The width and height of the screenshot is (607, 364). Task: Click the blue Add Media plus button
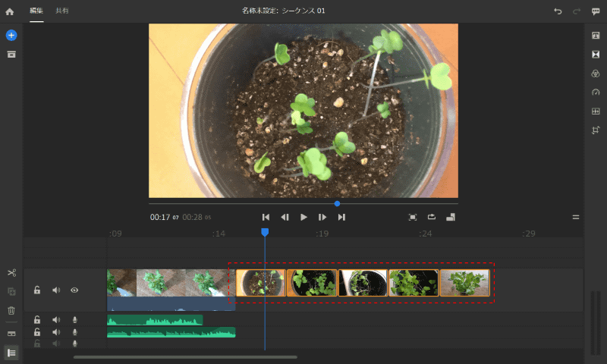click(x=11, y=36)
